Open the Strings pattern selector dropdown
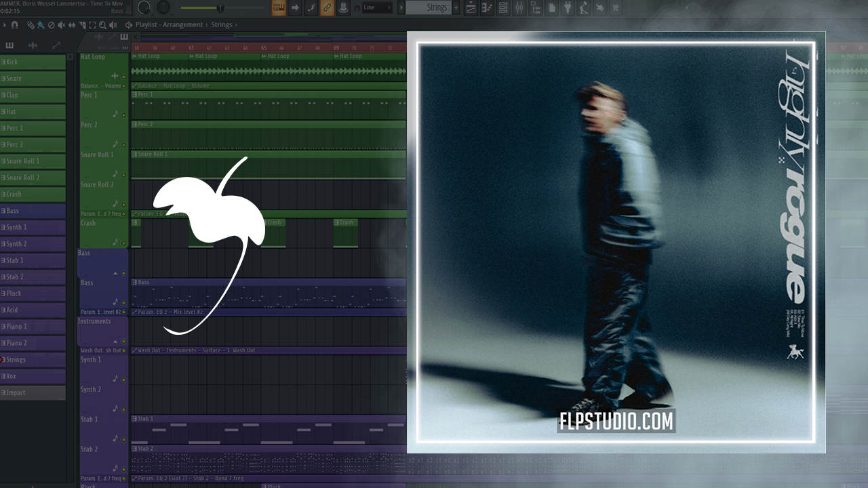Viewport: 868px width, 488px height. point(431,8)
